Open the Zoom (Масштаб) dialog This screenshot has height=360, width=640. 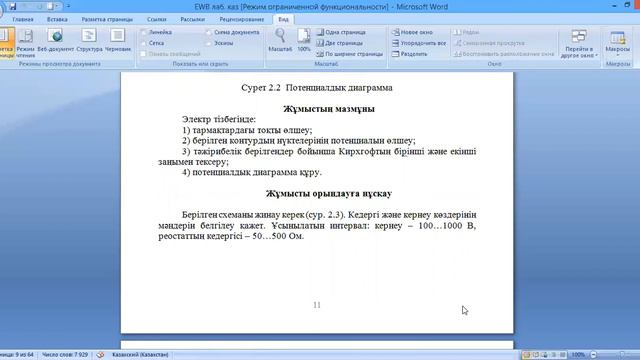pos(280,40)
